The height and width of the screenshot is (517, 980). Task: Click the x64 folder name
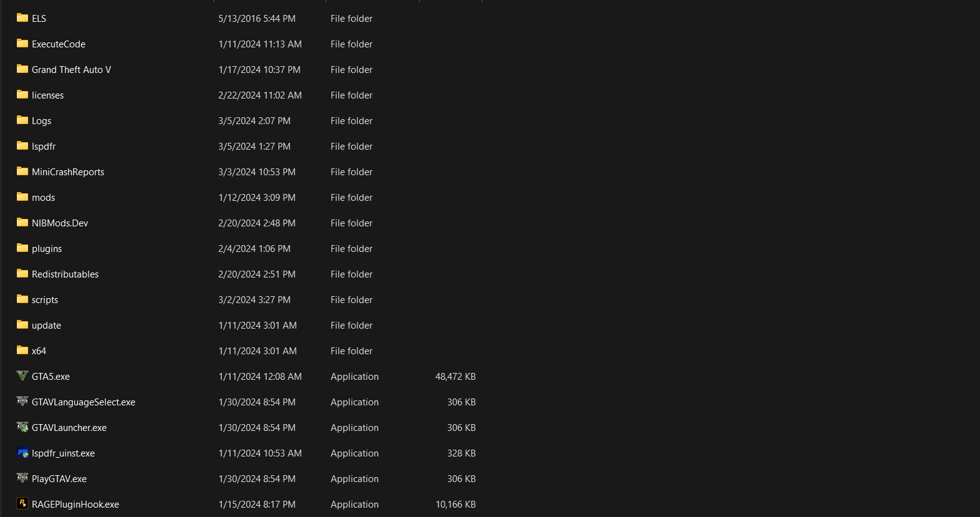39,351
